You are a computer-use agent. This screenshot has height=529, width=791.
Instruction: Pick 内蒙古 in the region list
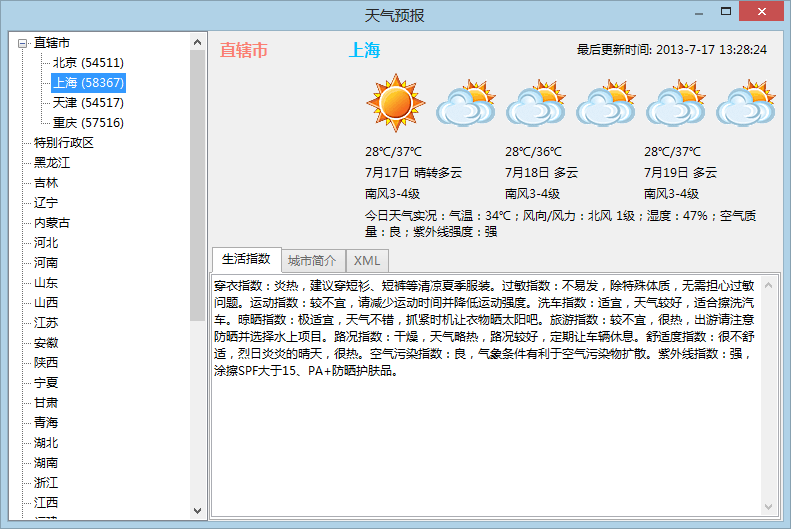tap(51, 223)
